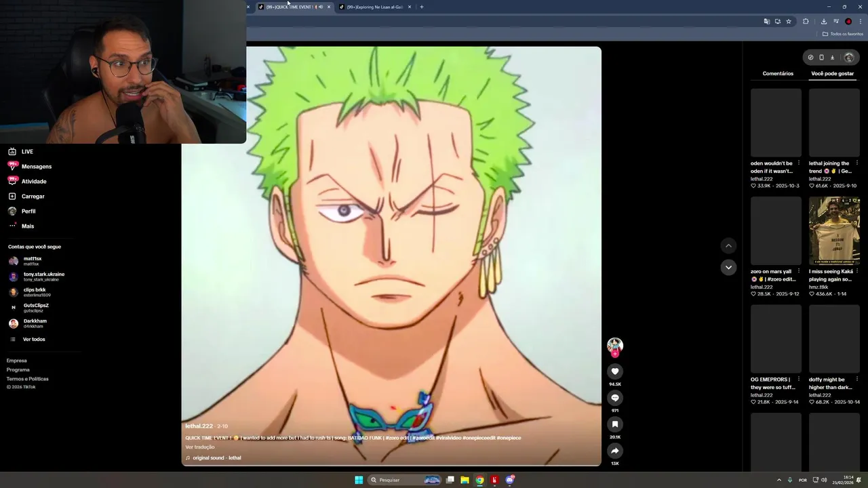Click #onepiece hashtag in caption
This screenshot has width=868, height=488.
click(509, 438)
